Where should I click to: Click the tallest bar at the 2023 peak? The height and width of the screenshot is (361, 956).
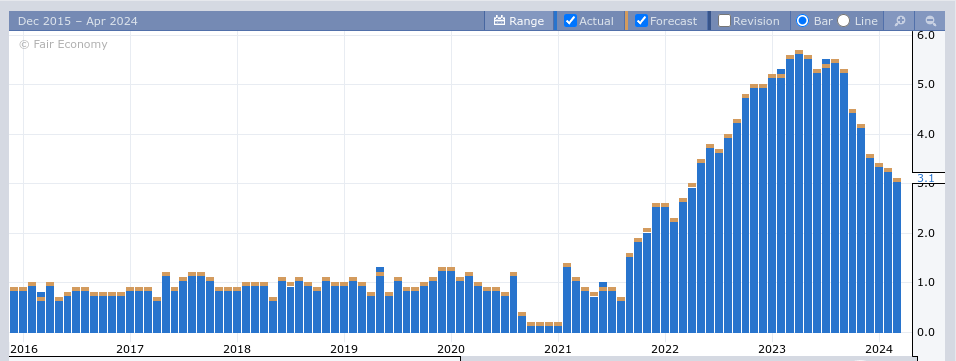tap(799, 191)
